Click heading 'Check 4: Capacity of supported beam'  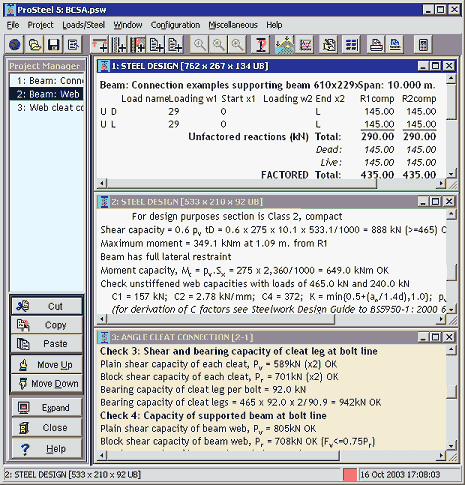(x=213, y=416)
